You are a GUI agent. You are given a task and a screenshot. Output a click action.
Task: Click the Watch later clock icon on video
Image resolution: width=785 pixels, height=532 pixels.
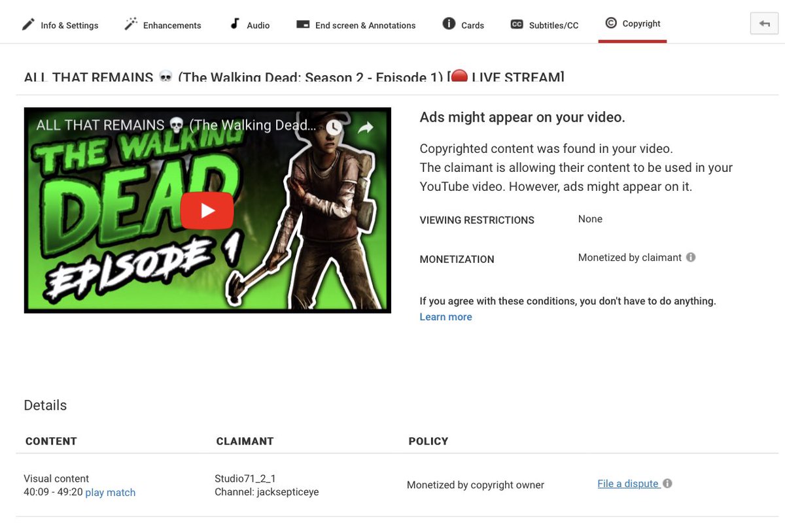click(x=334, y=127)
